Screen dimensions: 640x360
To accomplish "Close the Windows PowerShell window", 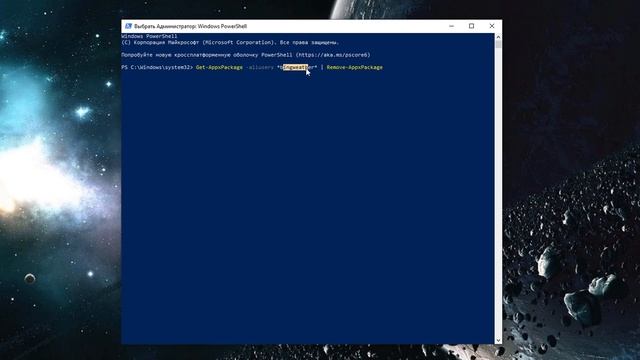I will coord(492,26).
